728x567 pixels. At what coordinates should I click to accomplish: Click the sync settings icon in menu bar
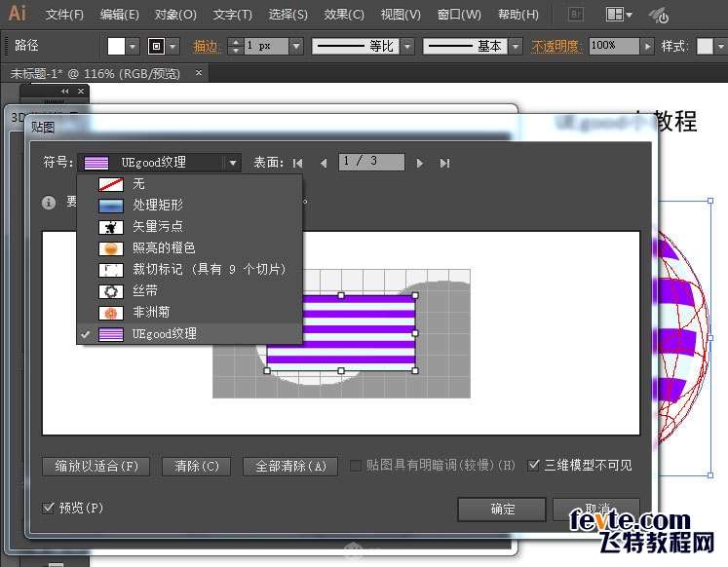point(659,16)
